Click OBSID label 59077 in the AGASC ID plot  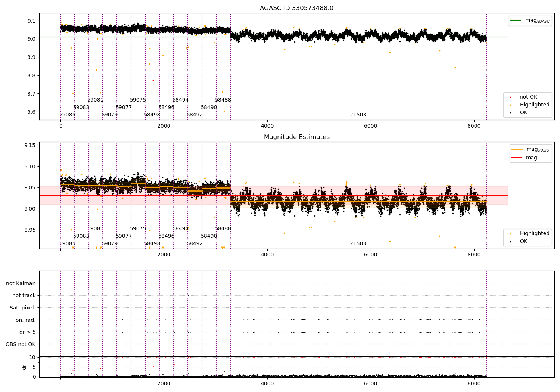[124, 107]
